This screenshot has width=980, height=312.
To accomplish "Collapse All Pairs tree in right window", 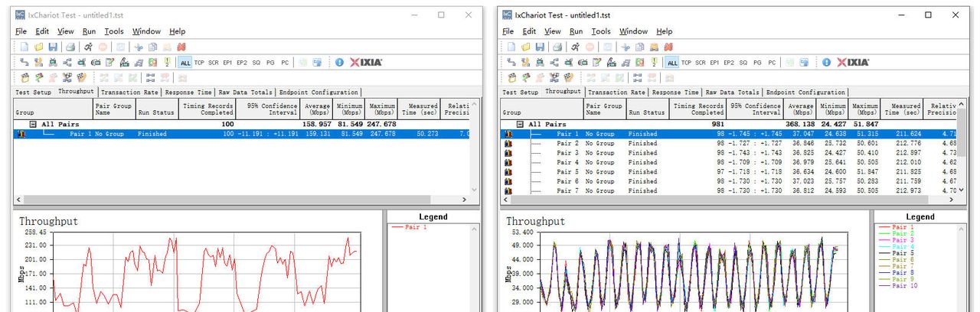I will (x=520, y=124).
